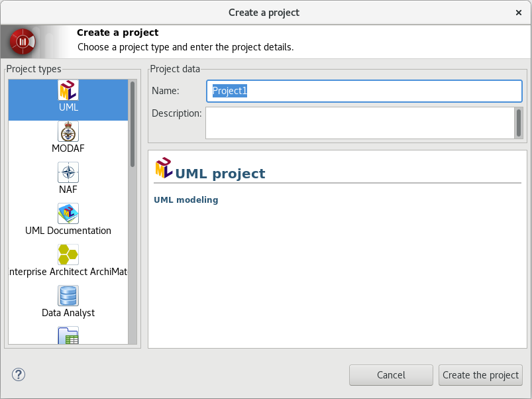The width and height of the screenshot is (532, 399).
Task: Click inside the Description text box
Action: pos(358,123)
